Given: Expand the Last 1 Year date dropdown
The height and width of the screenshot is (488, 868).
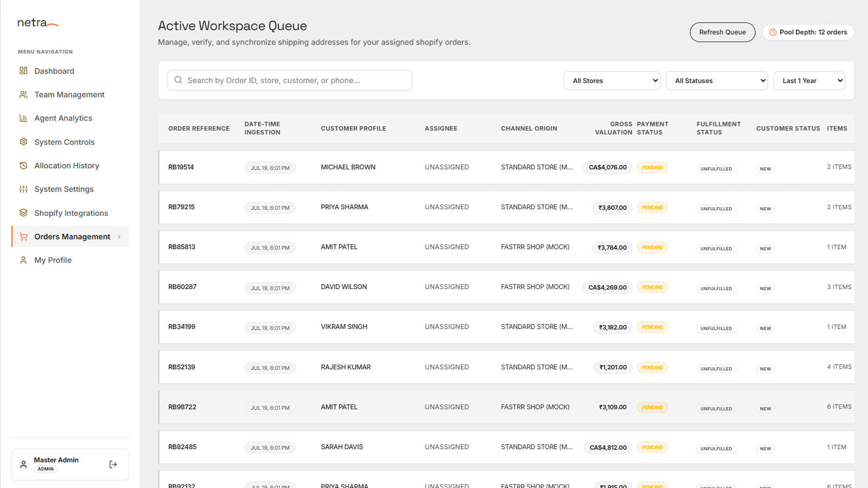Looking at the screenshot, I should (x=809, y=81).
